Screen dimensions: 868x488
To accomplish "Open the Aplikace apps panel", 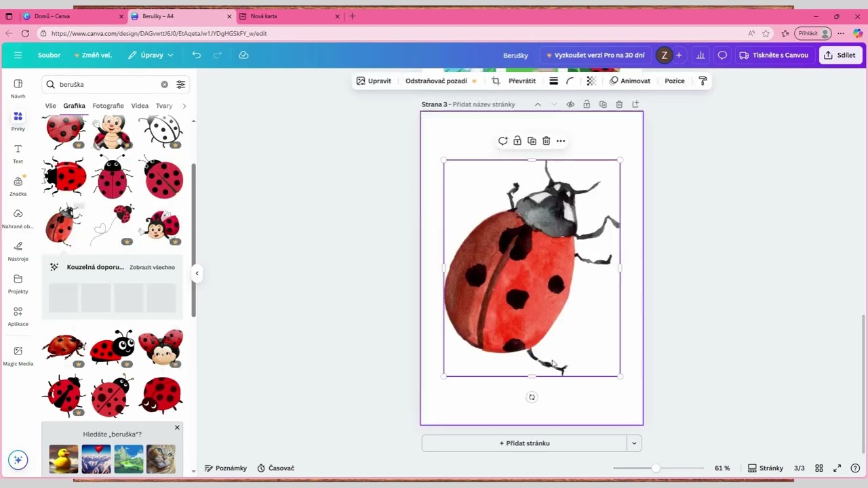I will pyautogui.click(x=18, y=316).
